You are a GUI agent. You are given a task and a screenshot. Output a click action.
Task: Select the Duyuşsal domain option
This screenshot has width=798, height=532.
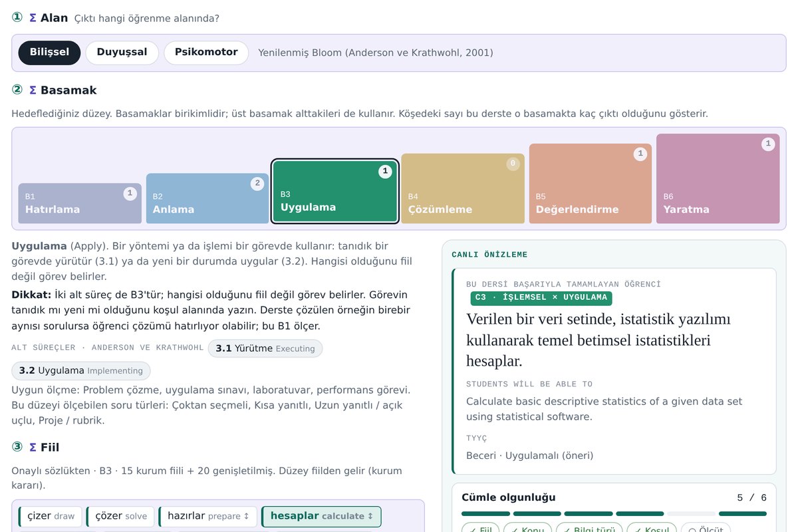[x=122, y=53]
